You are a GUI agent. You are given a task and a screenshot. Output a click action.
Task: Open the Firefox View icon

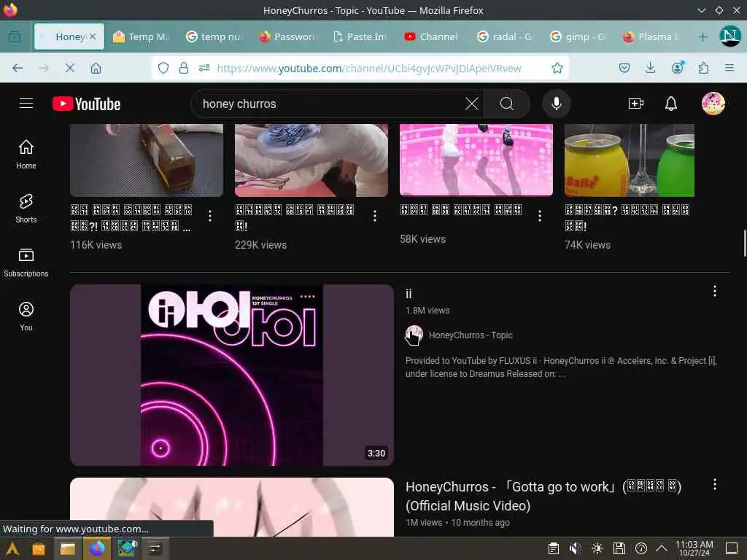click(x=15, y=36)
